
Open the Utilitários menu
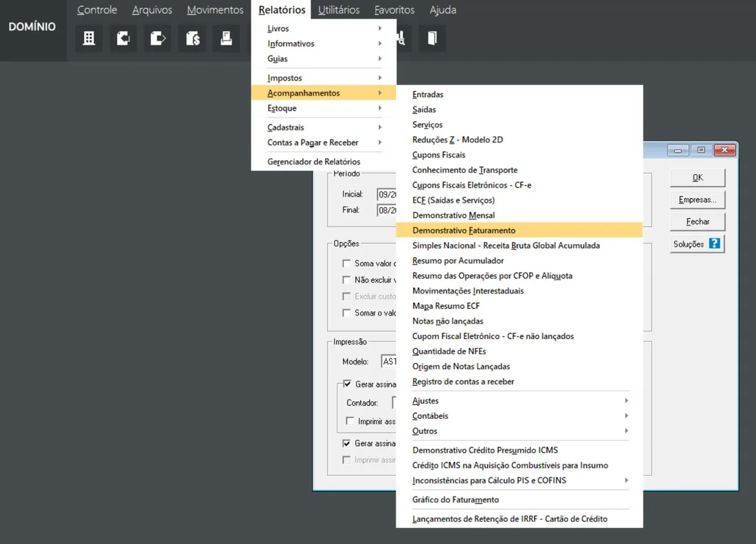(x=338, y=10)
